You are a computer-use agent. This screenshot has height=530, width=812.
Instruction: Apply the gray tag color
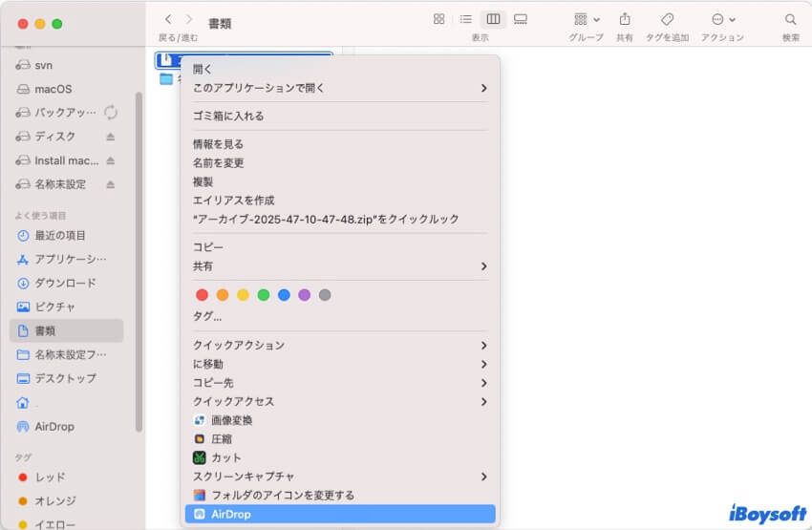tap(325, 295)
